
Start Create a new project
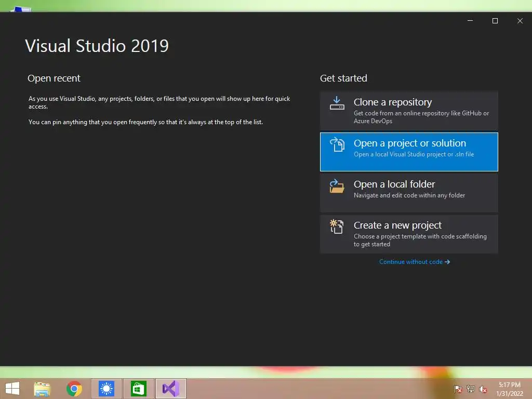[x=409, y=234]
